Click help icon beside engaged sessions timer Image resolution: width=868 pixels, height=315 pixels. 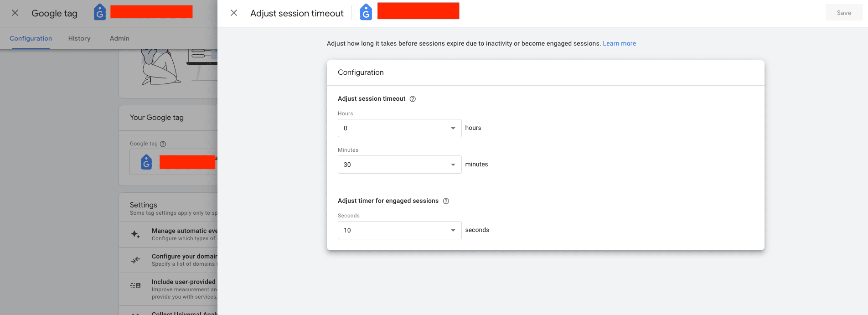click(x=446, y=201)
